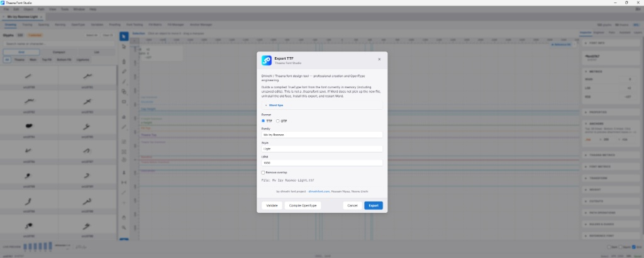Toggle the Dark checkbox in the bottom bar

609,247
